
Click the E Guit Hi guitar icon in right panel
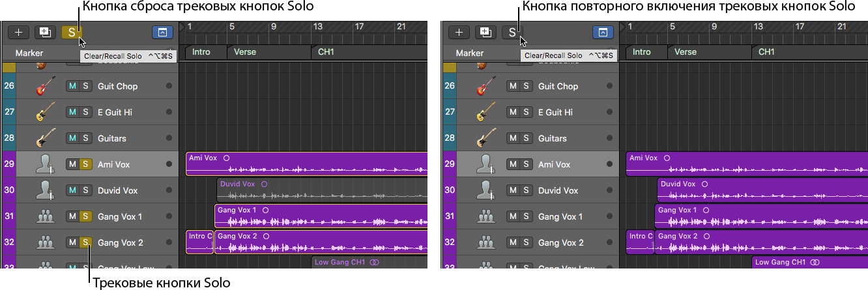pyautogui.click(x=485, y=112)
